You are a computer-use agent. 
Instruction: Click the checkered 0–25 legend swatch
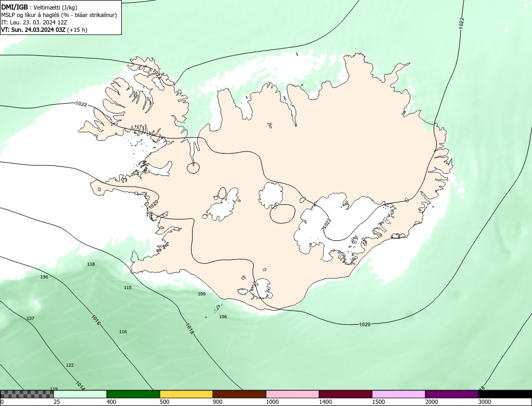[27, 394]
